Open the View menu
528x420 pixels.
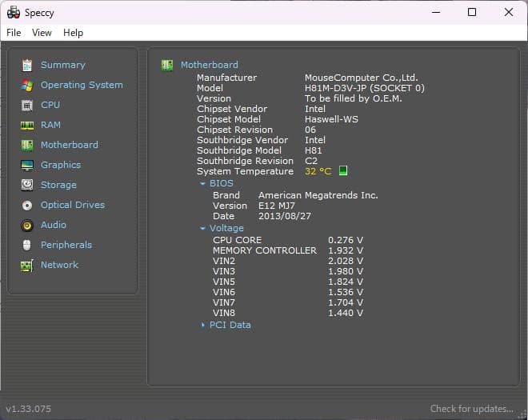[42, 33]
